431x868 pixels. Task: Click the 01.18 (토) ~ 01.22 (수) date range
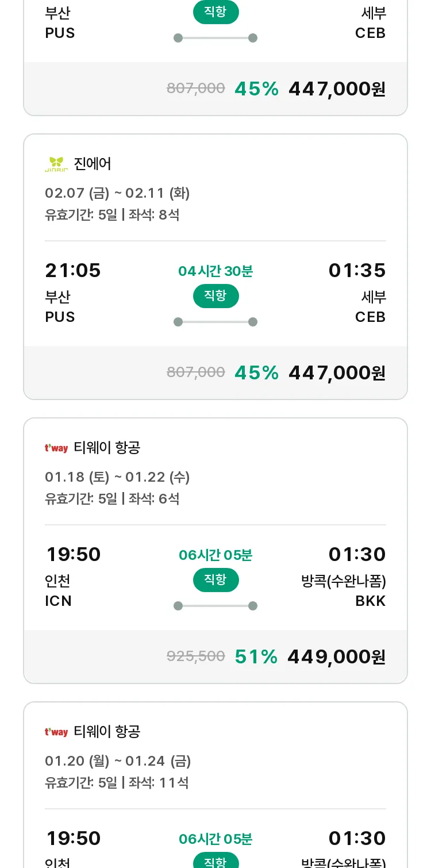pos(117,477)
